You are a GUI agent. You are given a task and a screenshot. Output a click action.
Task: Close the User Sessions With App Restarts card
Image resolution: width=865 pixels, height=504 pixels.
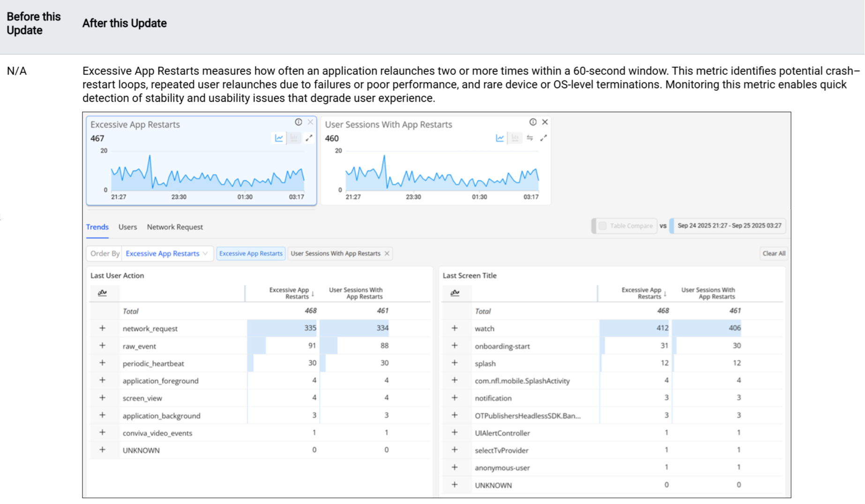coord(545,122)
